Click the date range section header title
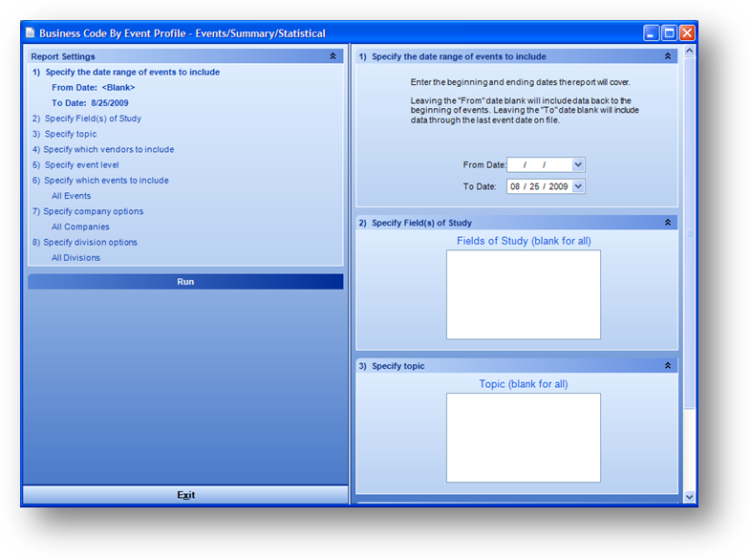The height and width of the screenshot is (560, 751). (459, 56)
